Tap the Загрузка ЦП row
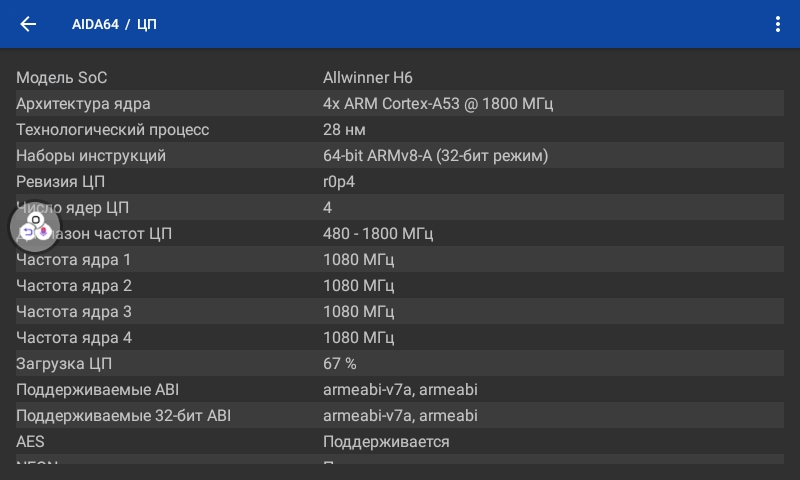This screenshot has width=800, height=480. tap(400, 363)
